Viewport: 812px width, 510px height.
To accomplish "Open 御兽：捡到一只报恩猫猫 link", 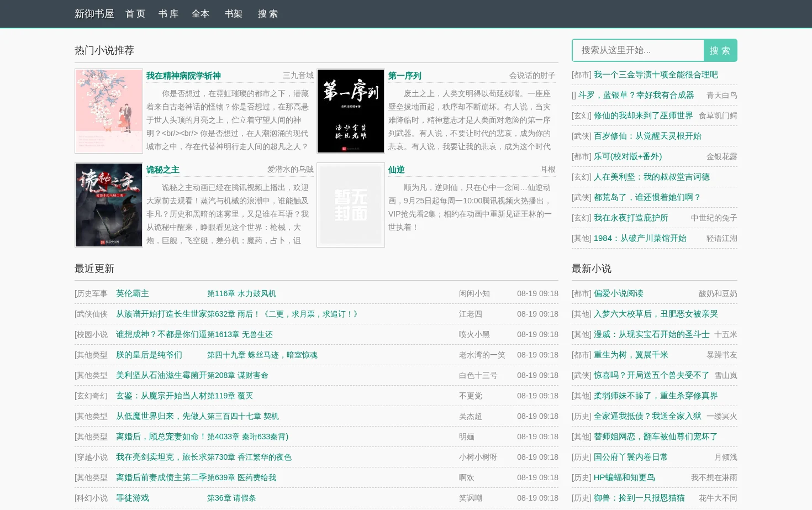I will (x=639, y=498).
